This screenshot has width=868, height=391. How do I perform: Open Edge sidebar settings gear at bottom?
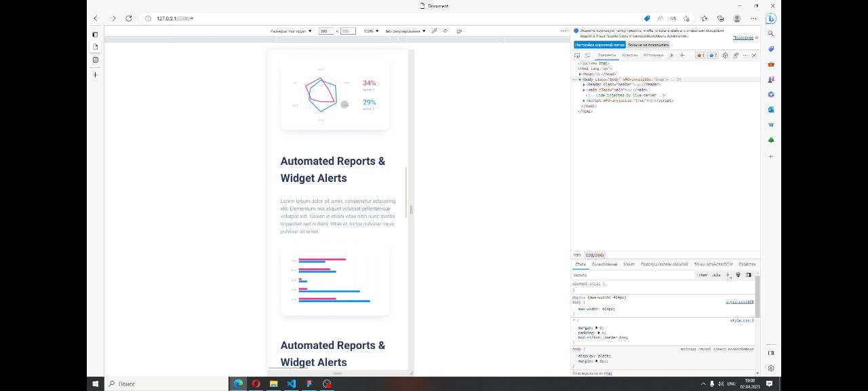coord(771,368)
